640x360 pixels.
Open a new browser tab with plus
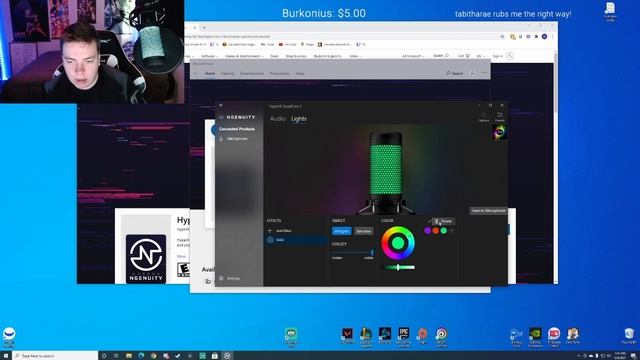[x=204, y=28]
